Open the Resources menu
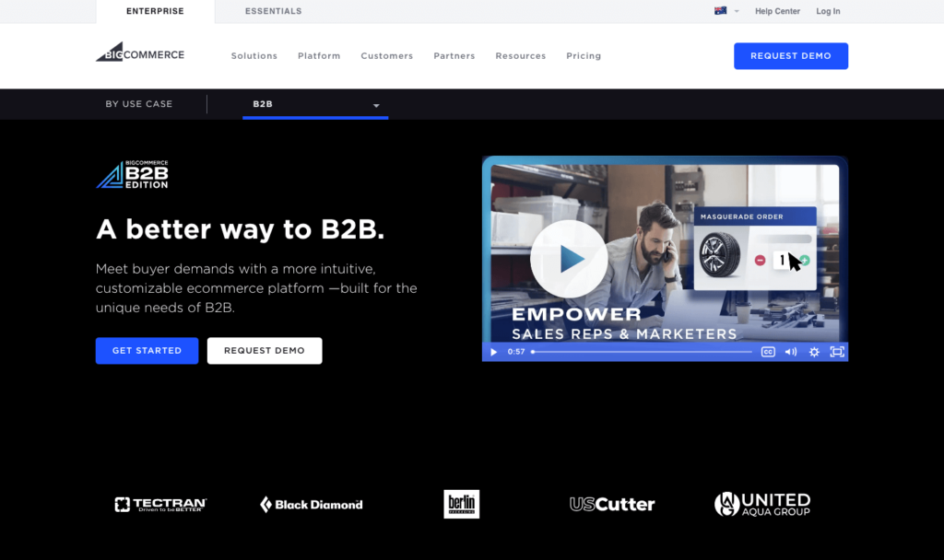The width and height of the screenshot is (944, 560). click(521, 56)
